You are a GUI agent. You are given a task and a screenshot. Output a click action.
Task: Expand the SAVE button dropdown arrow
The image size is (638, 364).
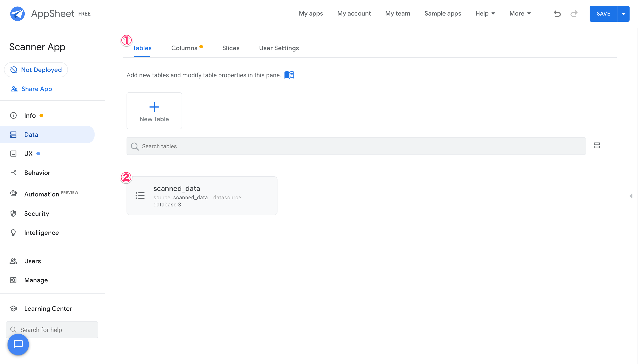(624, 14)
